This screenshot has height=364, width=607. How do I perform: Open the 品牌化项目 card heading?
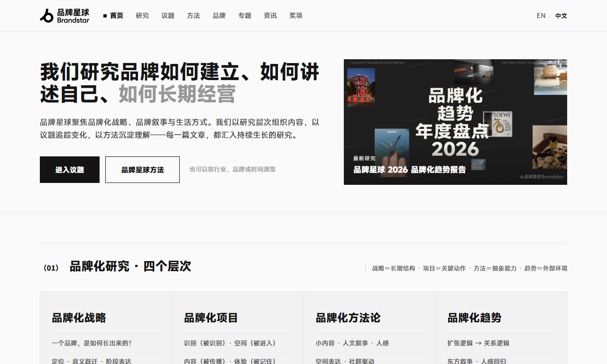click(211, 318)
